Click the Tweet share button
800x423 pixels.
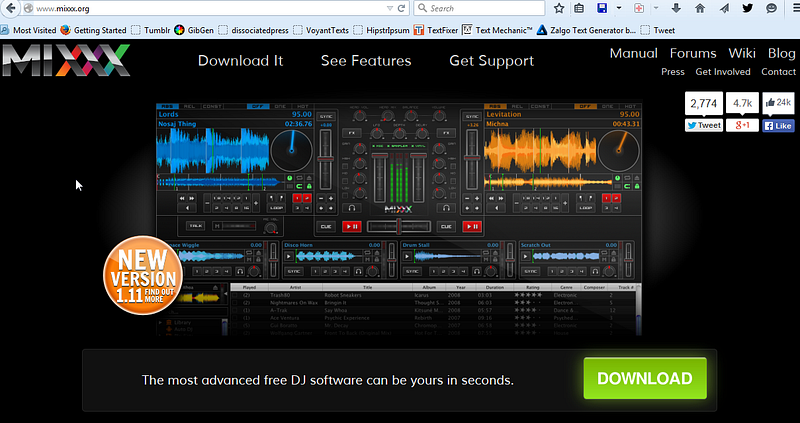coord(704,126)
